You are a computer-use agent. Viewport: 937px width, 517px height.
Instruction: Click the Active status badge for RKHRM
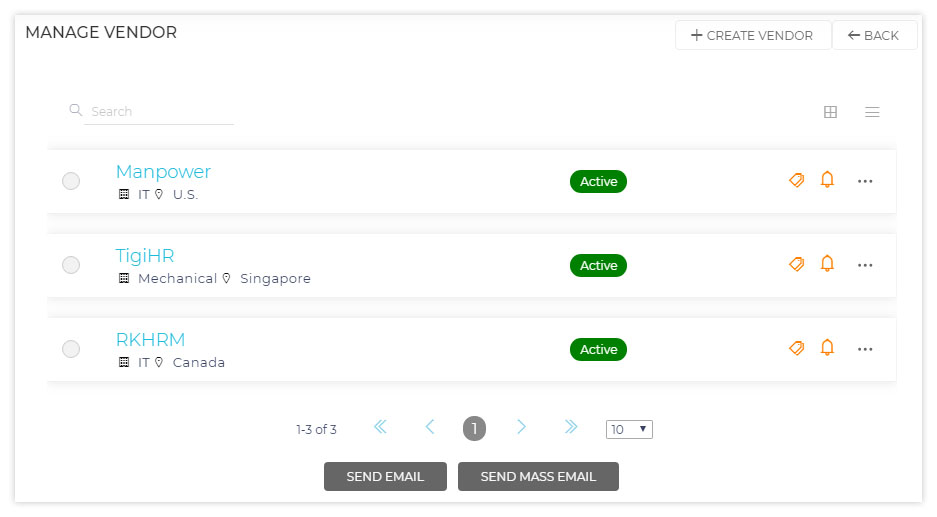(x=598, y=349)
